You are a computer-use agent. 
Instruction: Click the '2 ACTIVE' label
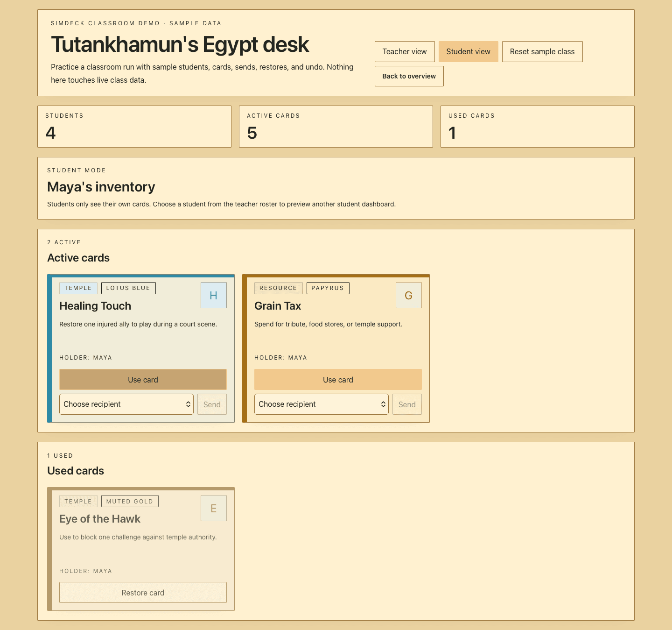tap(64, 242)
